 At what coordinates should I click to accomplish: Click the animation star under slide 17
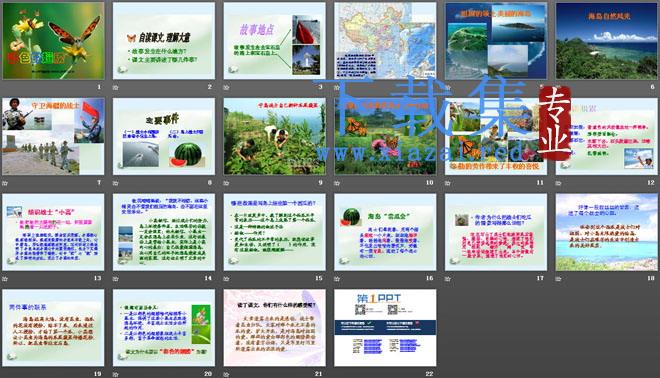coord(448,279)
